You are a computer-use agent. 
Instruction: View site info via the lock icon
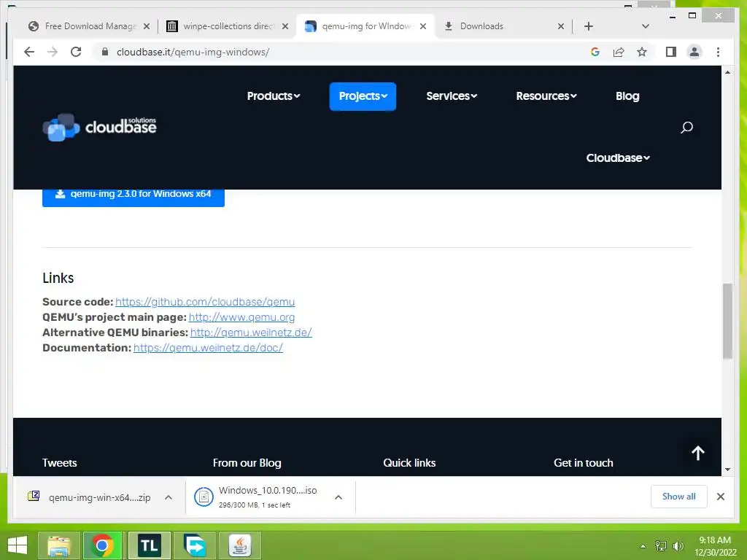click(x=105, y=52)
